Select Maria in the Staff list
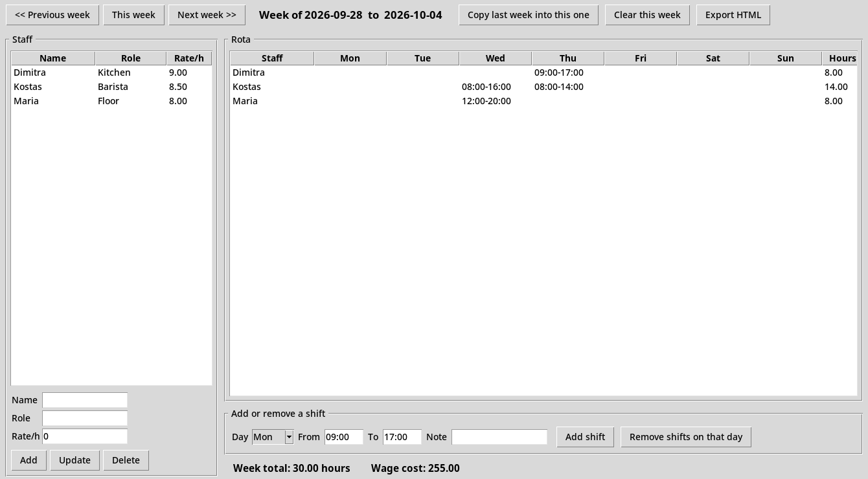868x479 pixels. tap(111, 101)
